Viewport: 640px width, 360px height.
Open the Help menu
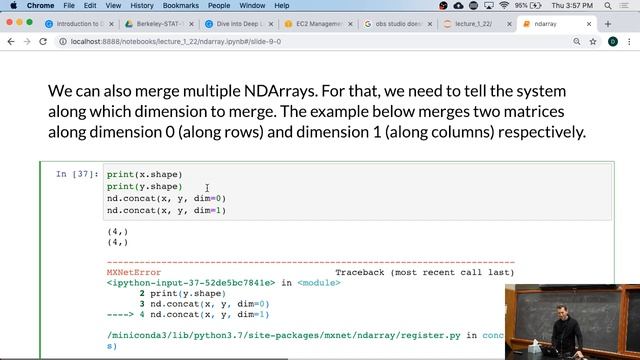coord(282,5)
